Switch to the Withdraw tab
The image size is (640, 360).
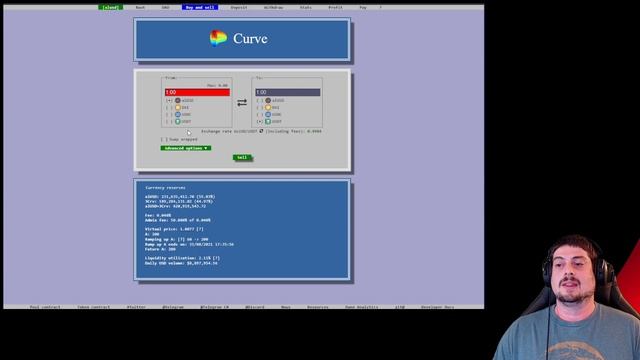point(273,7)
